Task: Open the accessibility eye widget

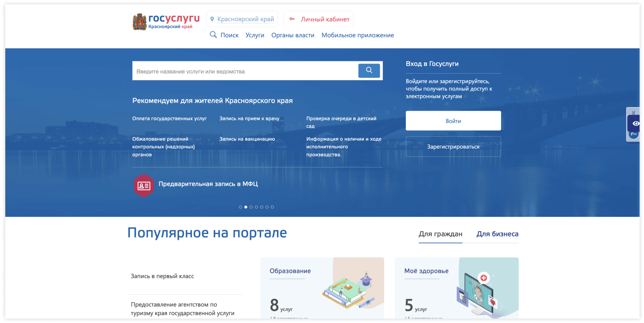Action: click(636, 123)
